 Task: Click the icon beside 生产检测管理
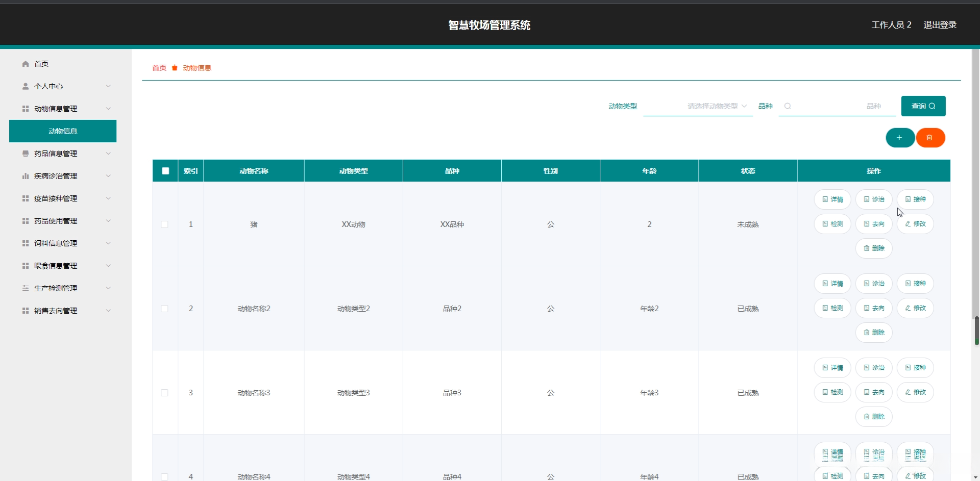(x=26, y=288)
